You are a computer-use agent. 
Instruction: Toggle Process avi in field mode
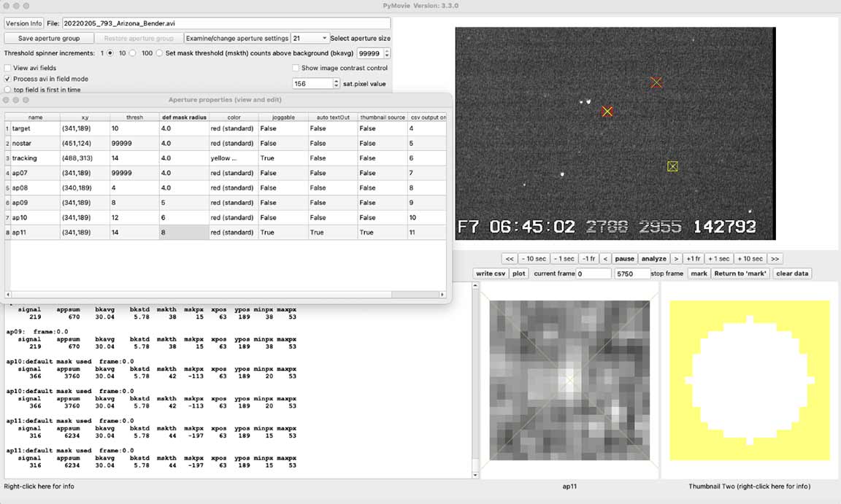(7, 79)
